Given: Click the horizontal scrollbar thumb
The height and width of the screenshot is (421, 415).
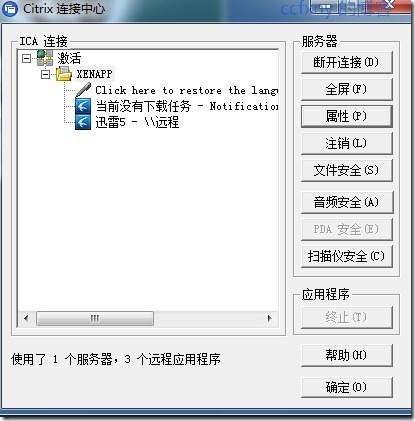Looking at the screenshot, I should coord(95,318).
